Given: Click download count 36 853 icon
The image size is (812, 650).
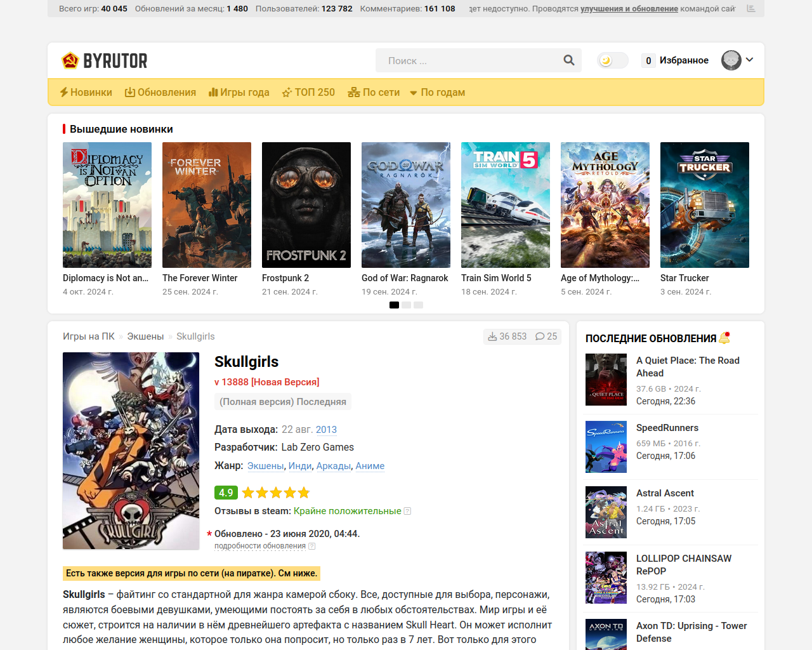Looking at the screenshot, I should click(492, 336).
